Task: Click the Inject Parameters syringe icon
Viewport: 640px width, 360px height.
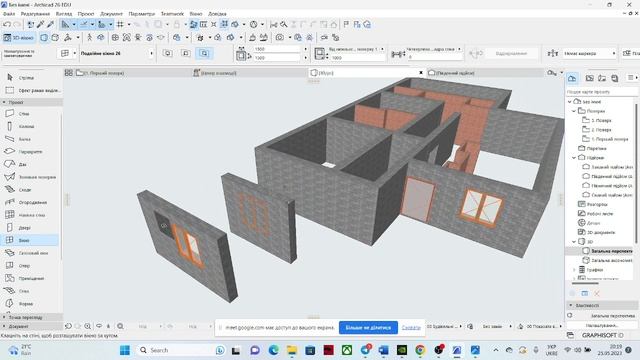Action: pos(51,24)
